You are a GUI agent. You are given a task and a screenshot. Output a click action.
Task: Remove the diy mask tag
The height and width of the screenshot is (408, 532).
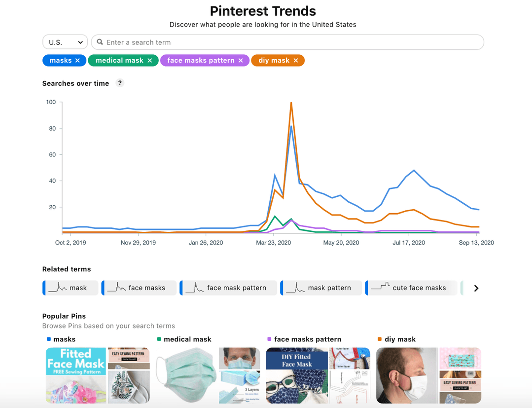[x=295, y=60]
